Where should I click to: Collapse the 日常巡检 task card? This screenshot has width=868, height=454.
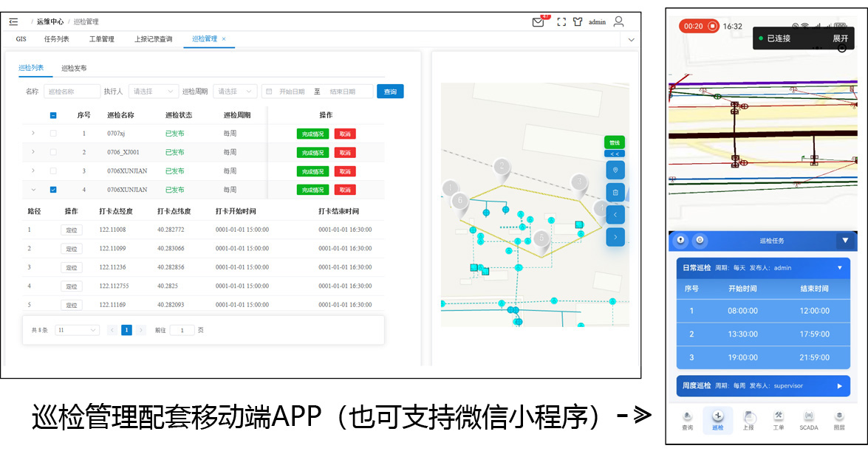click(x=840, y=268)
